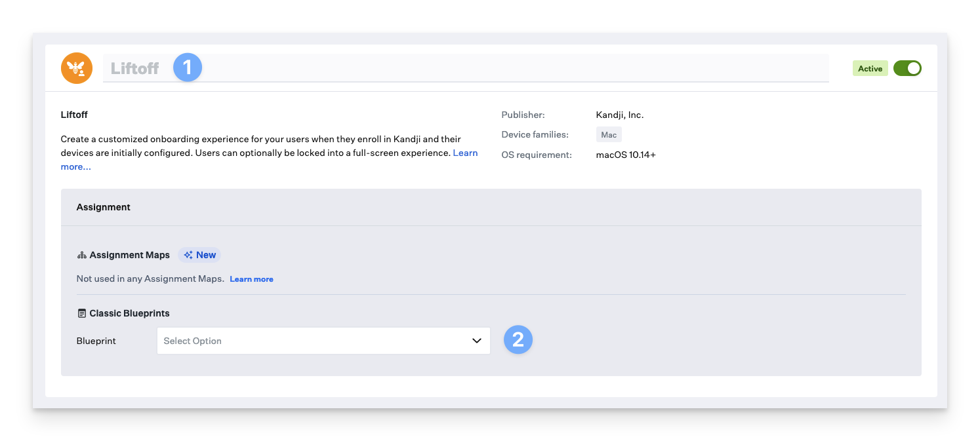Image resolution: width=980 pixels, height=441 pixels.
Task: Click the blue number 2 annotation marker
Action: [x=518, y=339]
